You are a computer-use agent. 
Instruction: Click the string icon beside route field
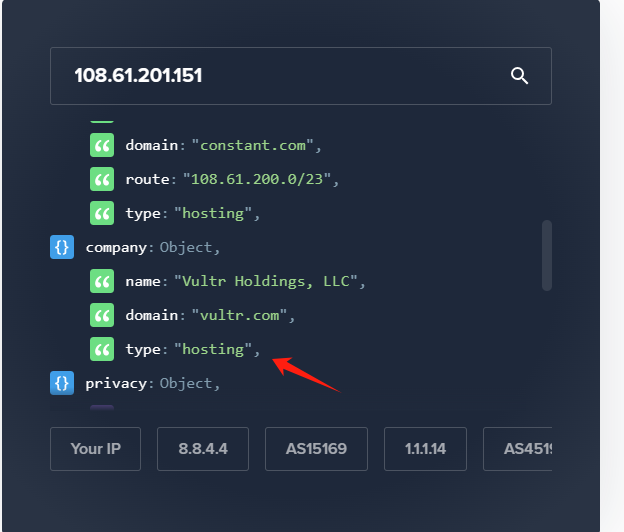pos(102,180)
